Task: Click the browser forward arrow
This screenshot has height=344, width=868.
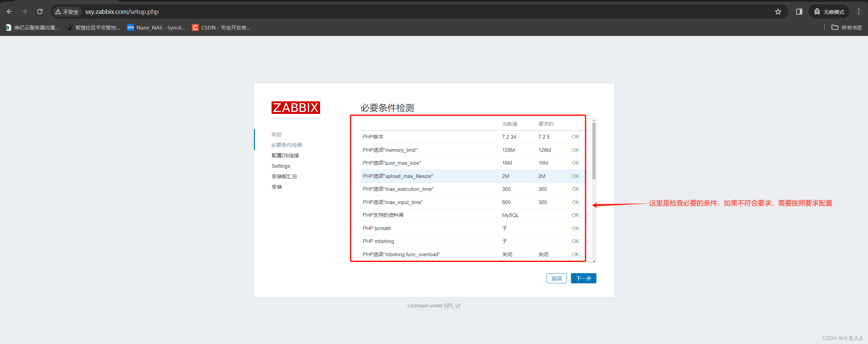Action: [x=24, y=12]
